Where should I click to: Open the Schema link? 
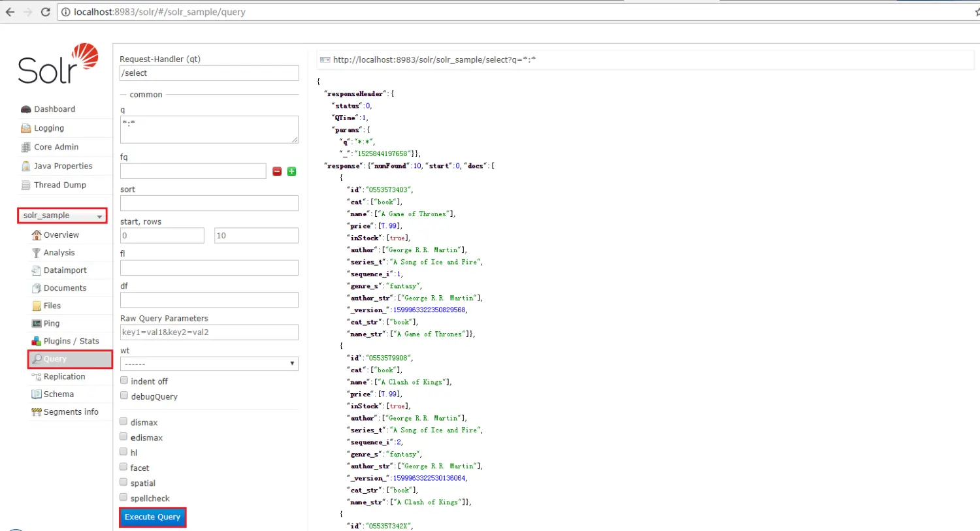(x=59, y=394)
